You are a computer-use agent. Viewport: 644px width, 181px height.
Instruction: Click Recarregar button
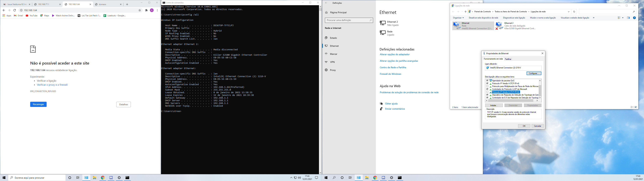tap(38, 105)
